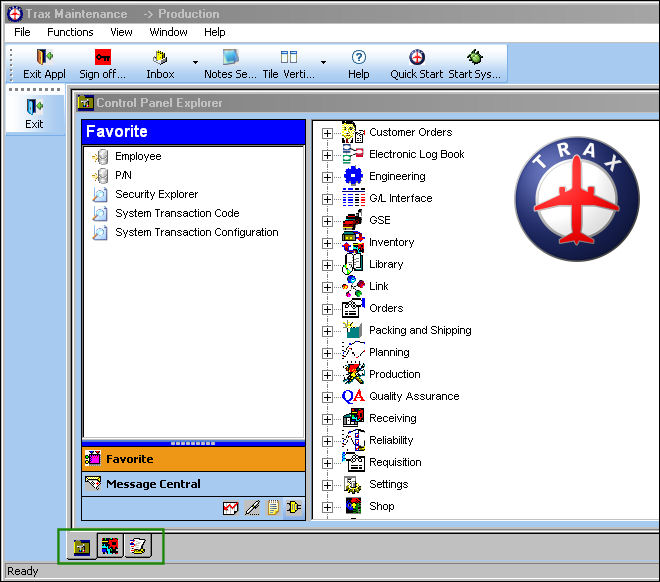
Task: Expand the Customer Orders tree node
Action: coord(327,133)
